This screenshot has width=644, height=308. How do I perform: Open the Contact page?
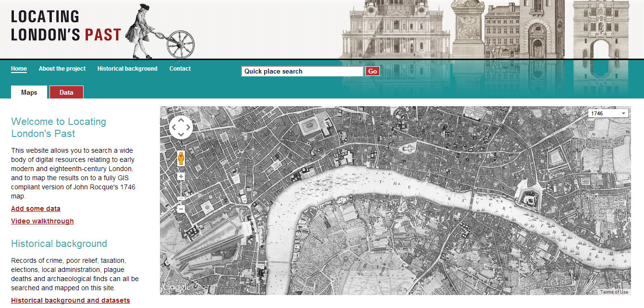[x=180, y=69]
